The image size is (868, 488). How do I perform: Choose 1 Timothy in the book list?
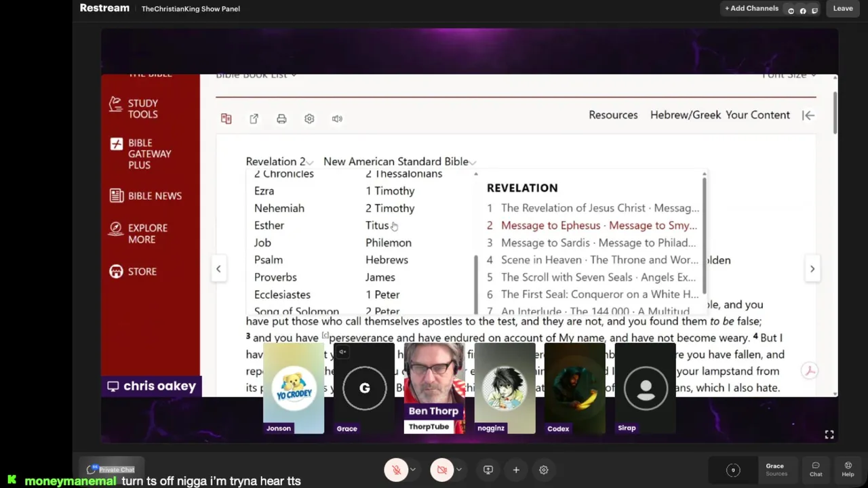(390, 191)
